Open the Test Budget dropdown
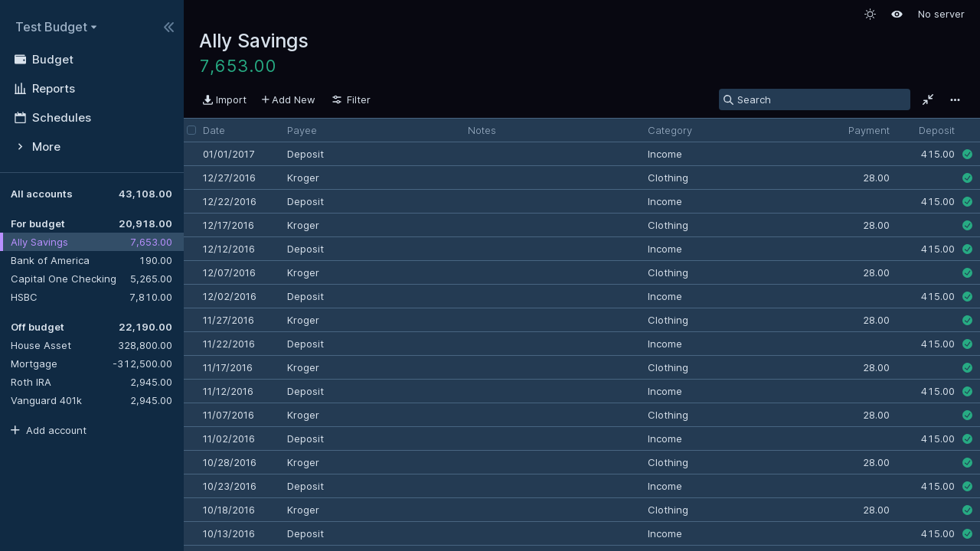Viewport: 980px width, 551px height. click(x=56, y=28)
